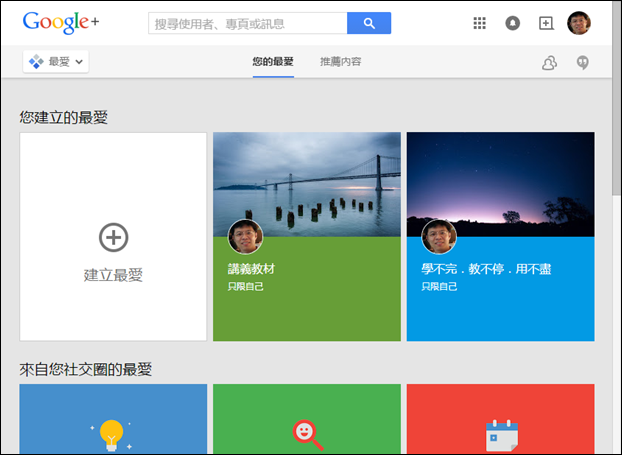This screenshot has height=455, width=622.
Task: Click the share new post icon
Action: coord(546,23)
